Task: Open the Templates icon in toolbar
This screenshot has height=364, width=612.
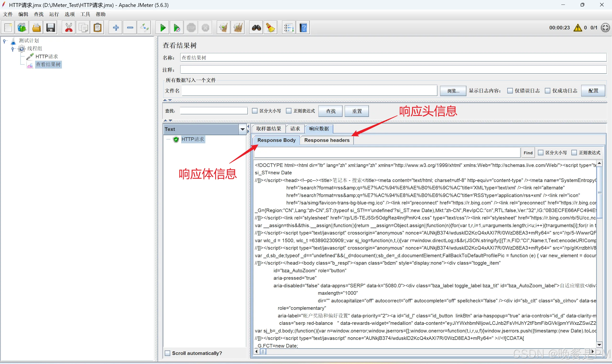Action: (x=22, y=28)
